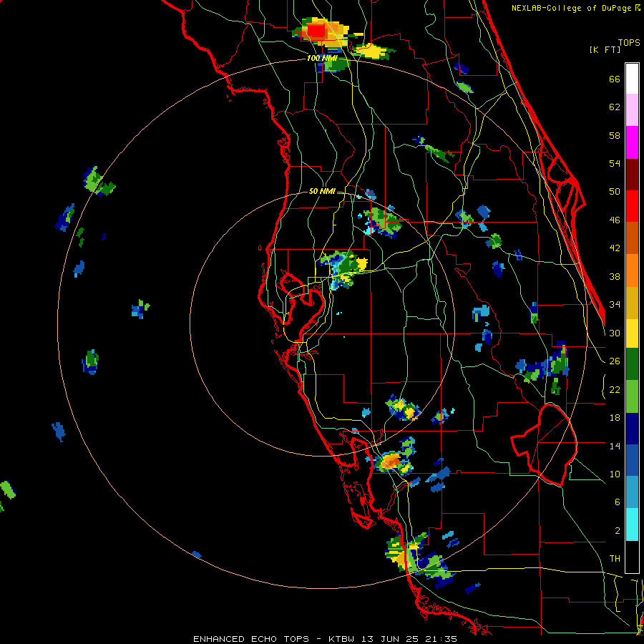Select the 62 value in the legend

tap(615, 107)
